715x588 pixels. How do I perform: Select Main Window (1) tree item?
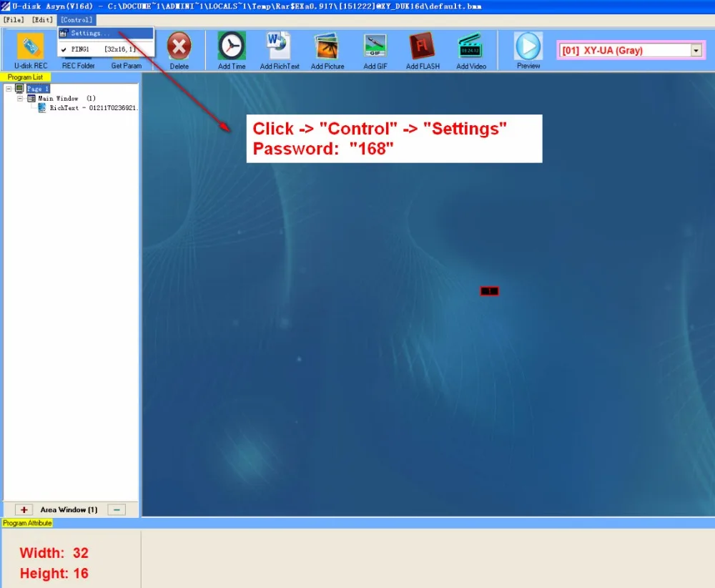pyautogui.click(x=66, y=99)
